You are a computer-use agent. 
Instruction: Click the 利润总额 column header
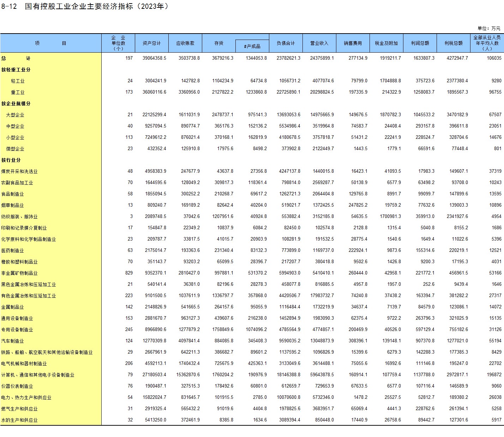[x=420, y=43]
